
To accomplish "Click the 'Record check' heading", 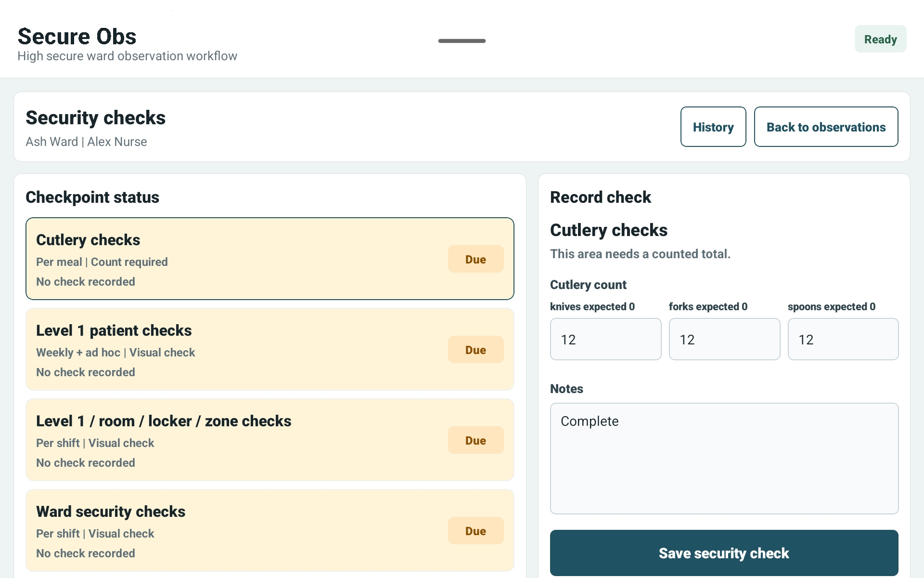I will pyautogui.click(x=600, y=197).
